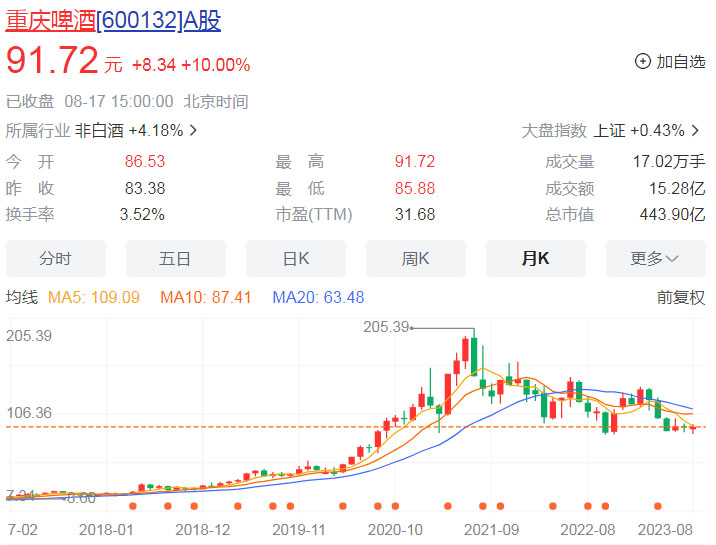This screenshot has height=545, width=716.
Task: Click the 换手率 value 3.52%
Action: [142, 215]
